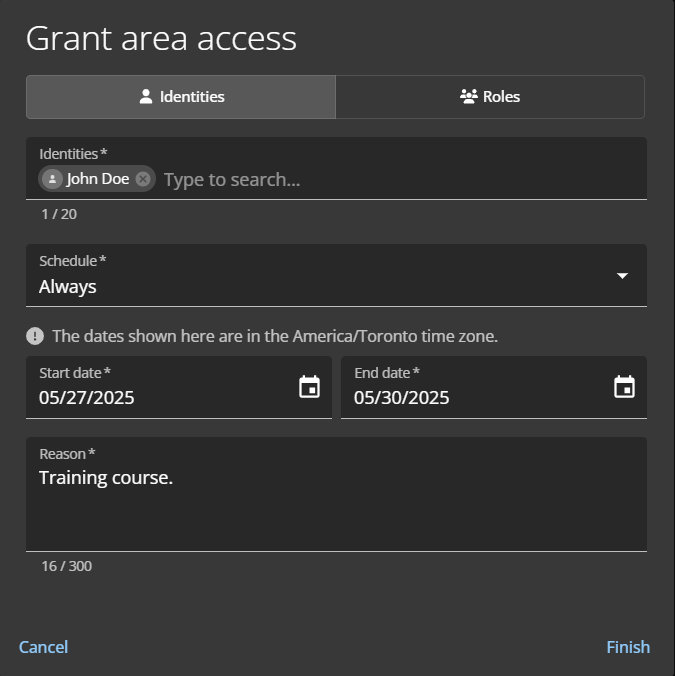The width and height of the screenshot is (675, 676).
Task: Switch to the Roles tab
Action: 490,97
